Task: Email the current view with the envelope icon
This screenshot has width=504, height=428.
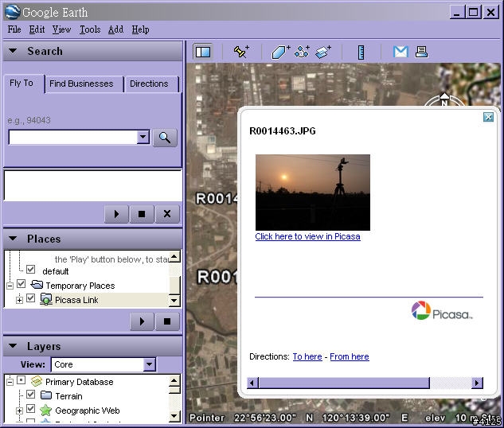Action: tap(400, 52)
